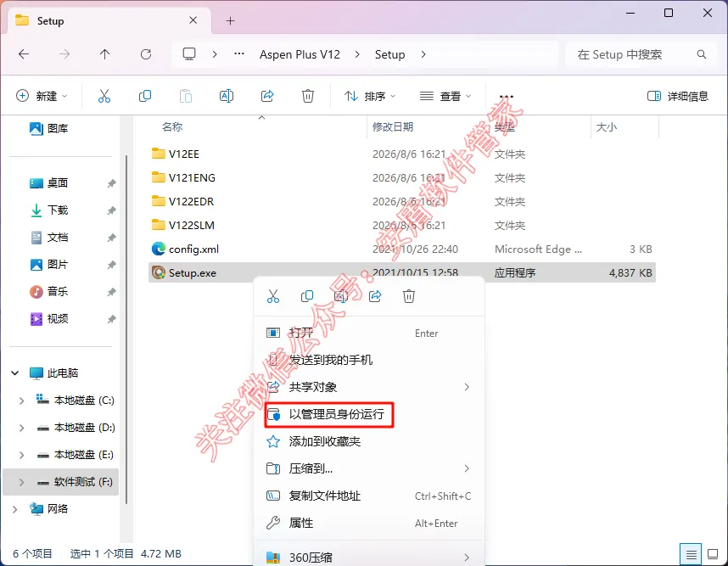Sort by the Size (大小) column header
Screen dimensions: 728x566
click(607, 126)
